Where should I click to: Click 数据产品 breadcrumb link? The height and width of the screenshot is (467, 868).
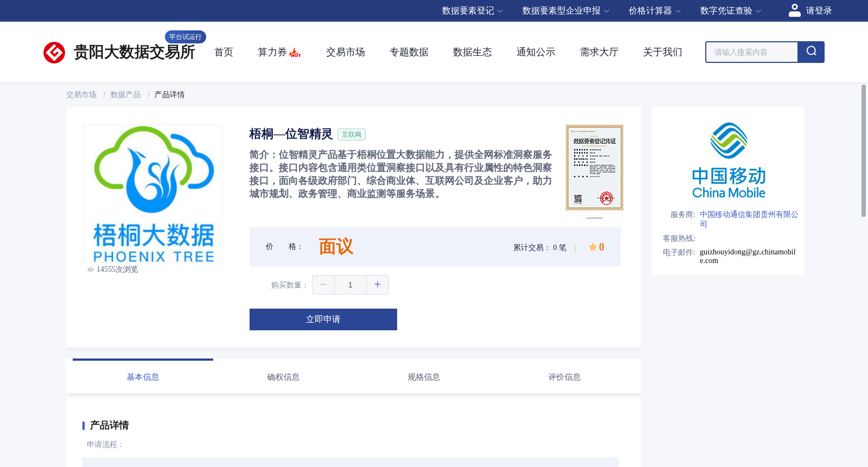[126, 95]
